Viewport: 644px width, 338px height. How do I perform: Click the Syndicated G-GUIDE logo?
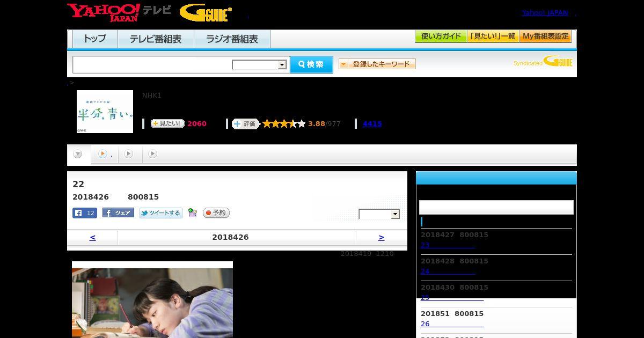[543, 62]
